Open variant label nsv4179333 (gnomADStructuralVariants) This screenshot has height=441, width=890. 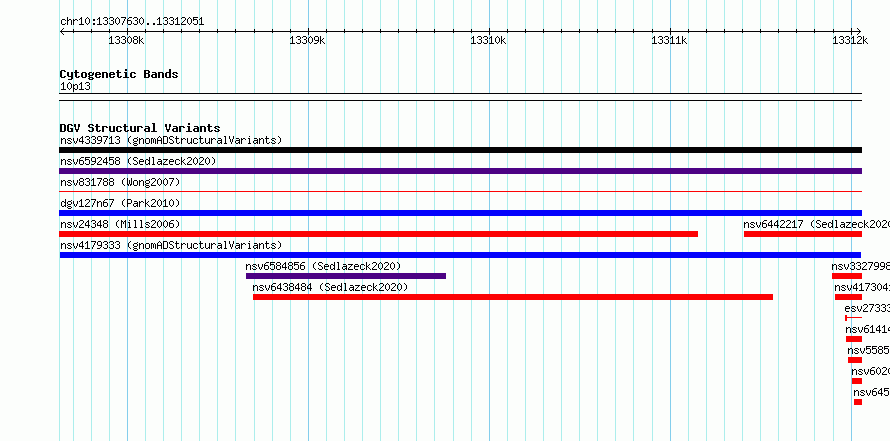point(171,245)
